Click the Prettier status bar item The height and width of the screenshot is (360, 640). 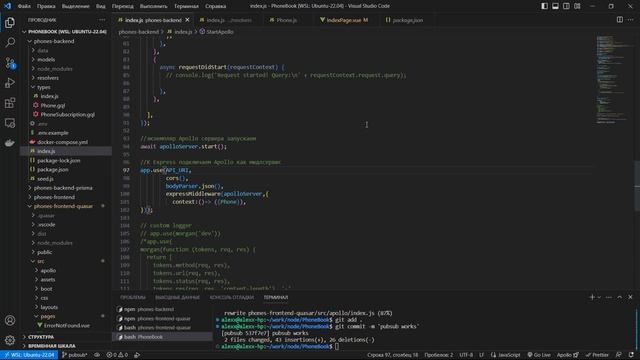[598, 355]
